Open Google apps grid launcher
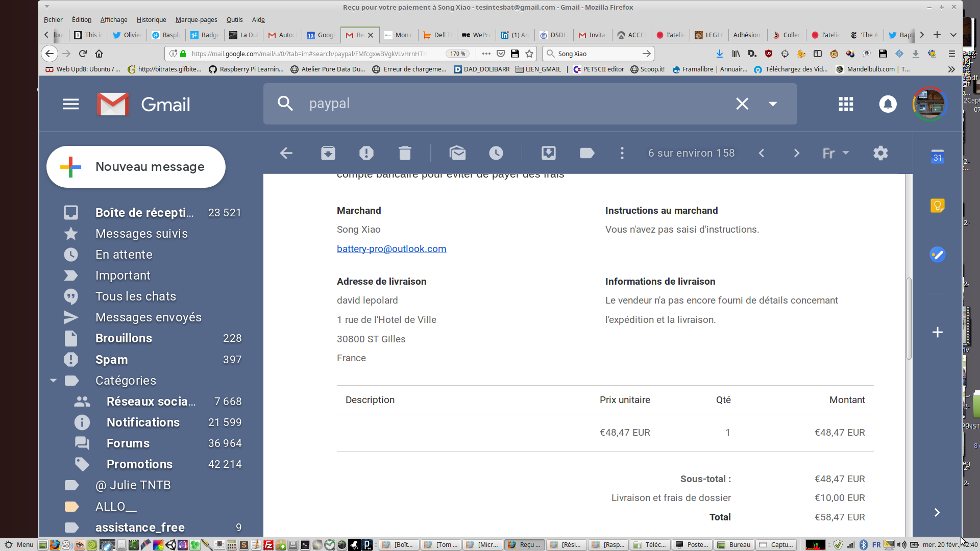 tap(846, 104)
